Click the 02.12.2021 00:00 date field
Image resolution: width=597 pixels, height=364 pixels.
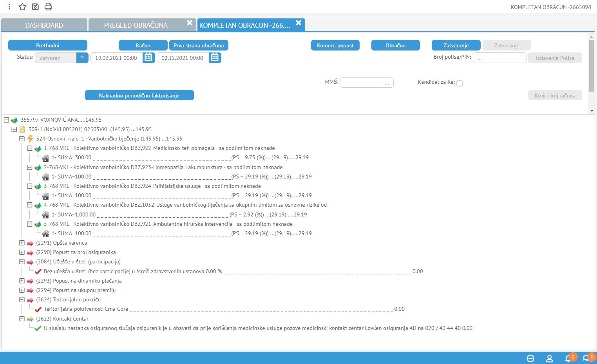(183, 58)
